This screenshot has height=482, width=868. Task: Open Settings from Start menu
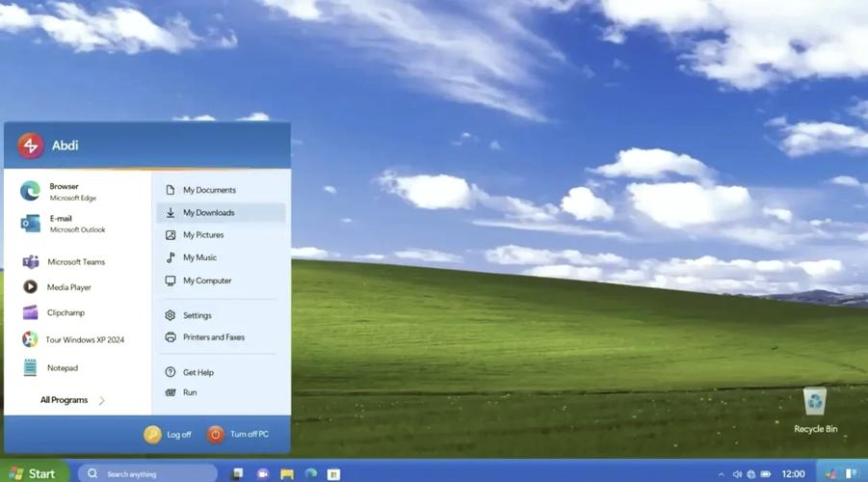[221, 315]
